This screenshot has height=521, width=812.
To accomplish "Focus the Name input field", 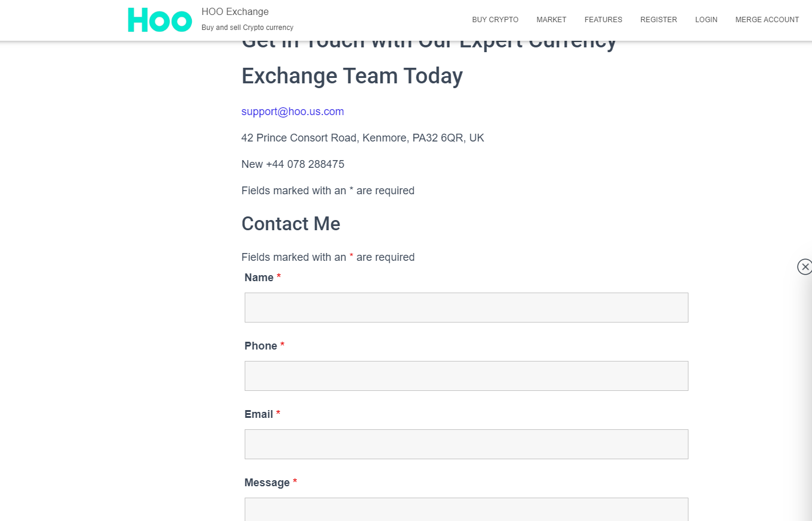I will (x=466, y=308).
